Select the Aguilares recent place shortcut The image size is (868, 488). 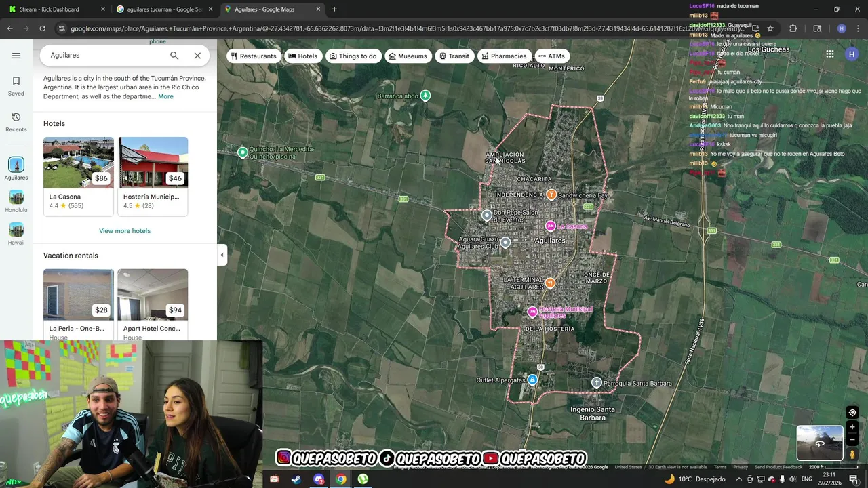(x=16, y=168)
